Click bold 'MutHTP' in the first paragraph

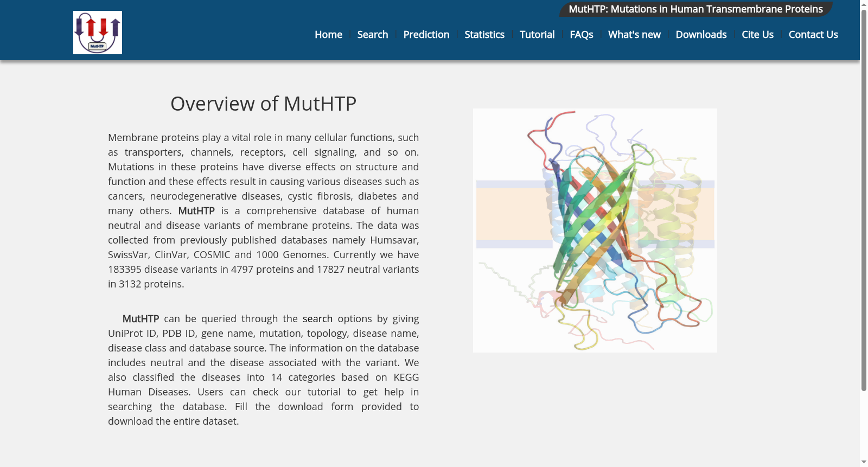196,211
